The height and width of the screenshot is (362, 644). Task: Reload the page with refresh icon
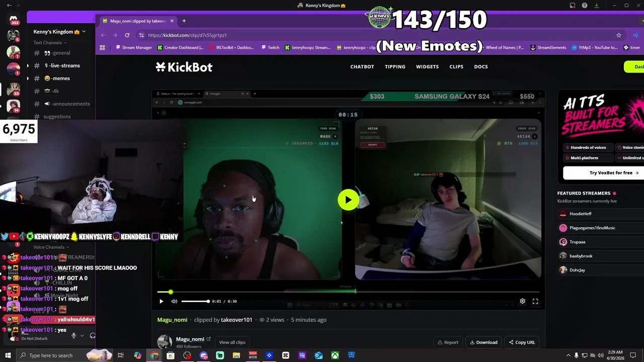(127, 35)
